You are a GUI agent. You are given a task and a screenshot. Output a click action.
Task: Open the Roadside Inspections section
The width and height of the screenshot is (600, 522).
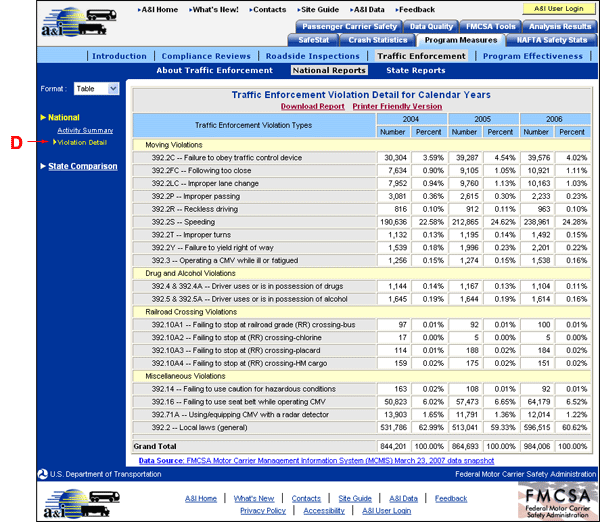click(x=313, y=56)
